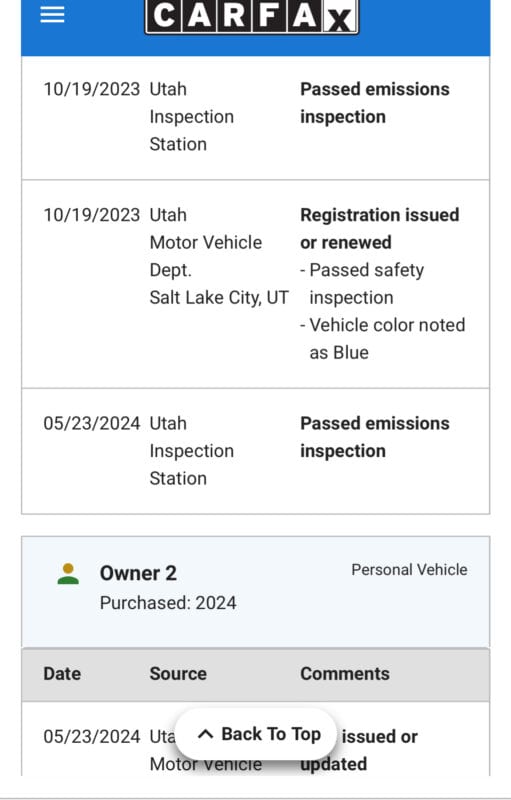This screenshot has height=800, width=511.
Task: Click the Back To Top button
Action: pos(256,734)
